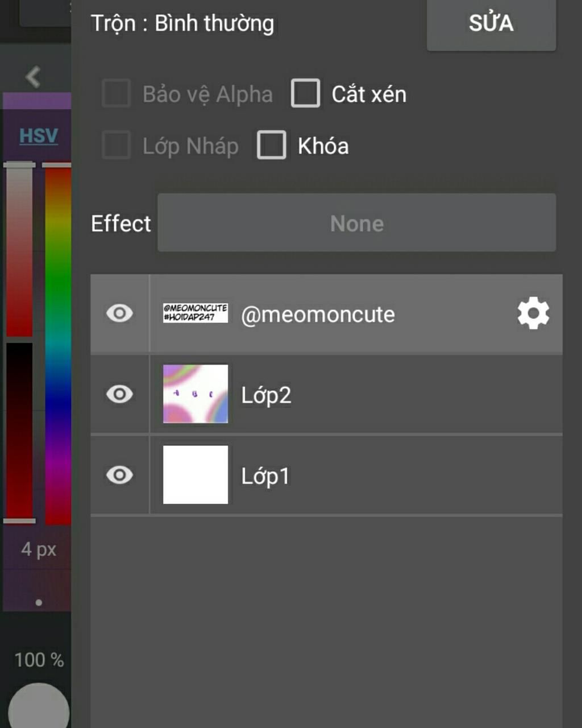Hide the Lớp1 layer
Image resolution: width=582 pixels, height=728 pixels.
[119, 475]
